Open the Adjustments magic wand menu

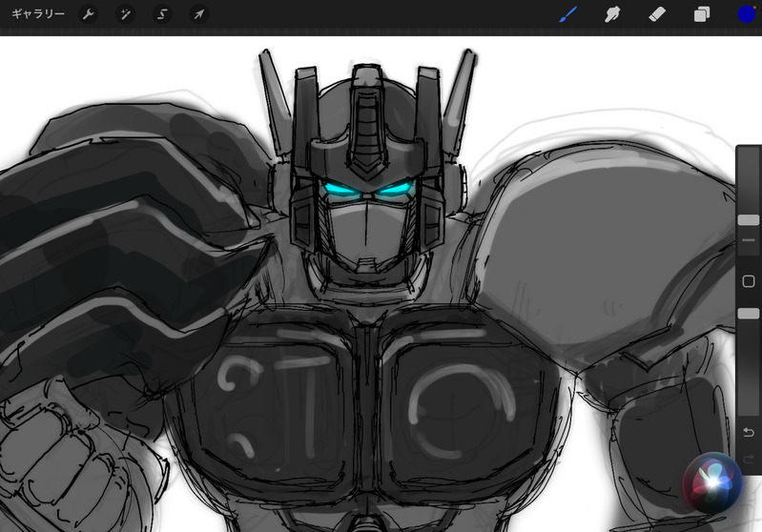[125, 14]
